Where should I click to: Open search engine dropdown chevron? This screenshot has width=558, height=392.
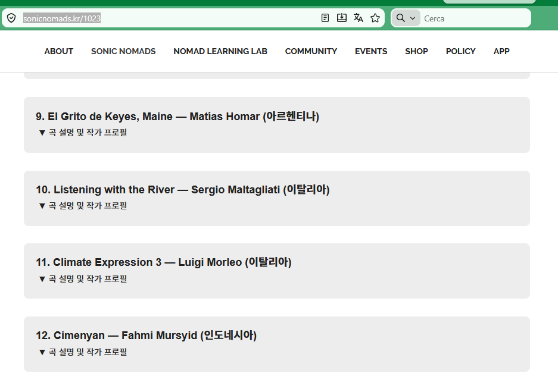(413, 18)
